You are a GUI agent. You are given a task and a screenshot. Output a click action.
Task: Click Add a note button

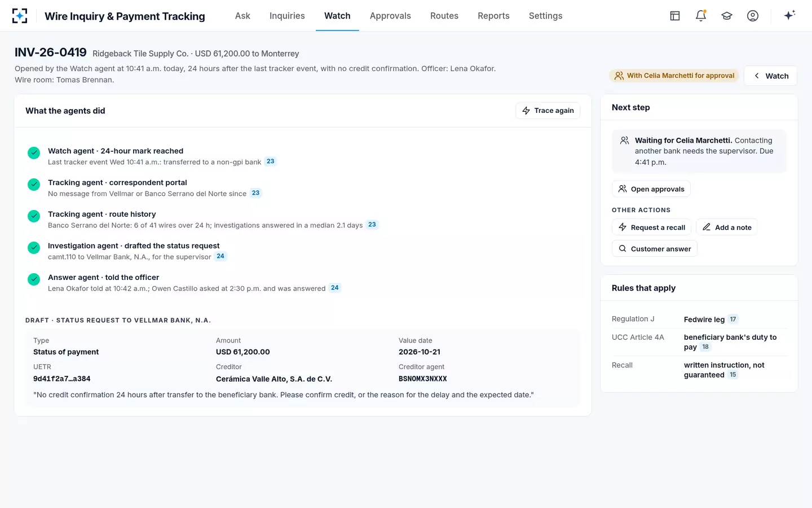point(727,227)
